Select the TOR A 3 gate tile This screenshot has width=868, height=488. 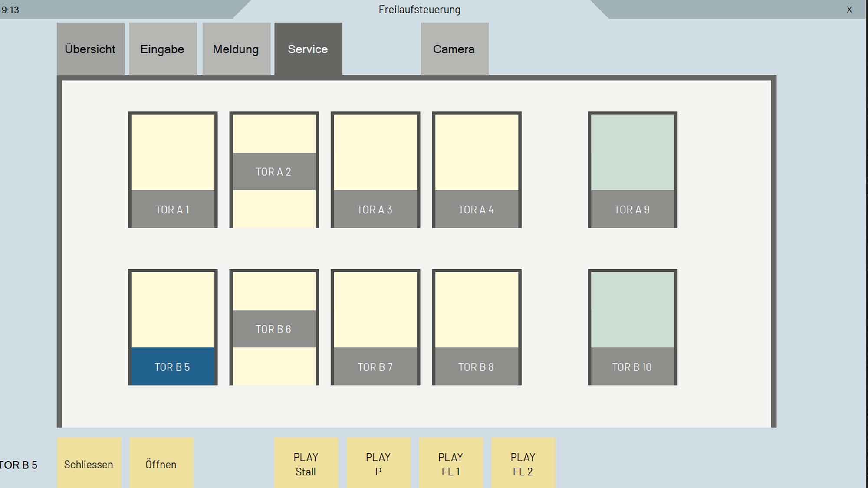point(375,170)
